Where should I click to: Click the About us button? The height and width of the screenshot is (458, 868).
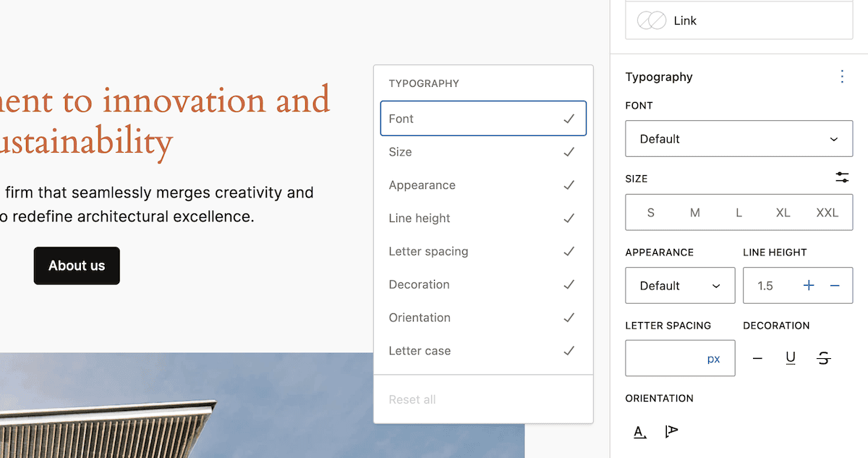77,266
